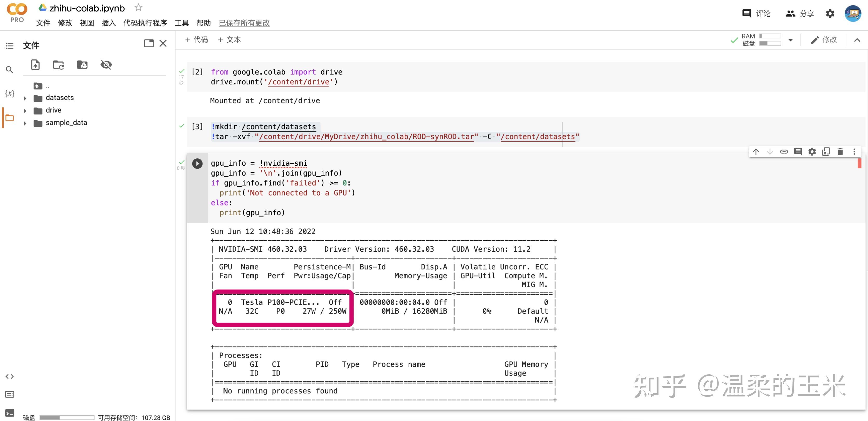Viewport: 868px width, 421px height.
Task: Open the terminal panel icon
Action: [9, 413]
